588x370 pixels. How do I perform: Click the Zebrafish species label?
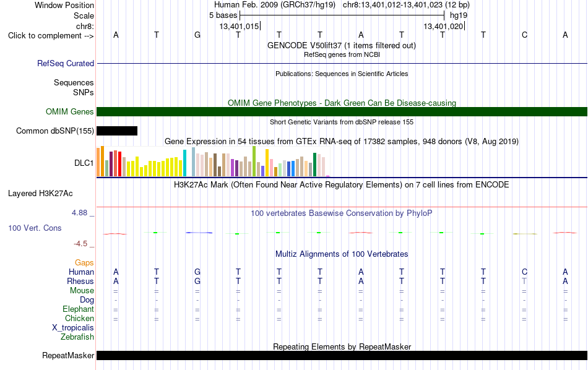77,337
